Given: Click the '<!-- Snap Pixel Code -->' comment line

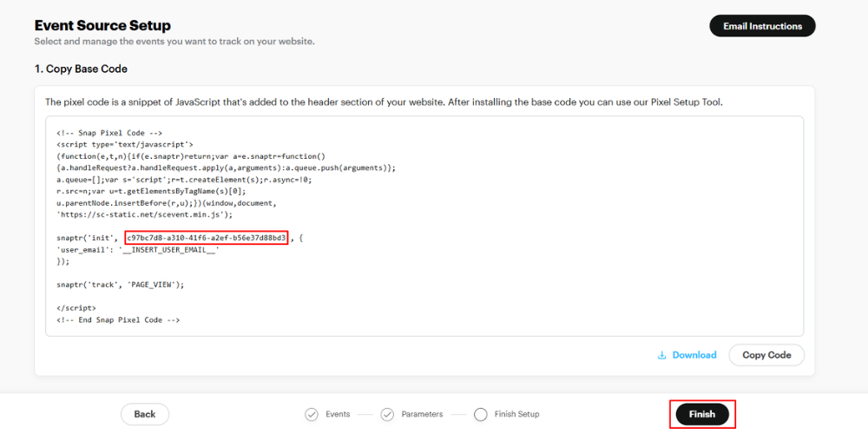Looking at the screenshot, I should coord(109,133).
